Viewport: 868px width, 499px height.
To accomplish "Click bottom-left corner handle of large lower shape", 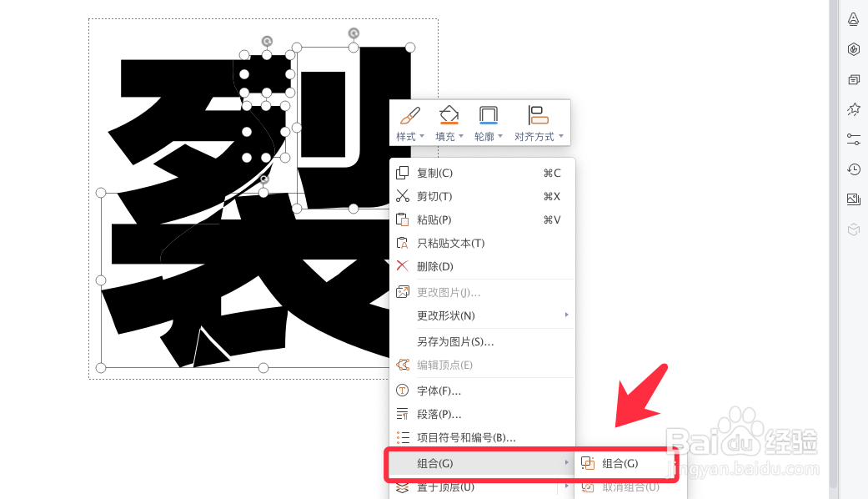I will point(101,368).
